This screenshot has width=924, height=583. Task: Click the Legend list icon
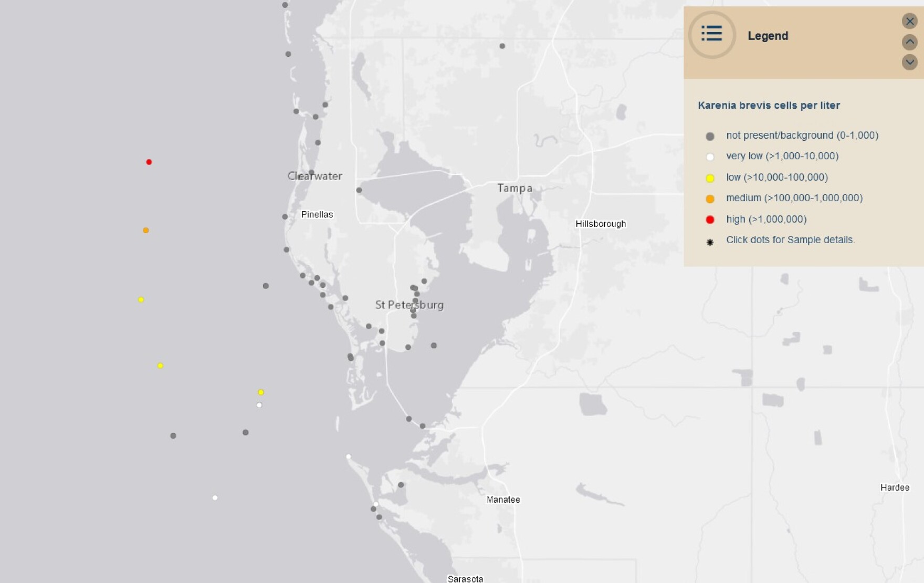711,34
